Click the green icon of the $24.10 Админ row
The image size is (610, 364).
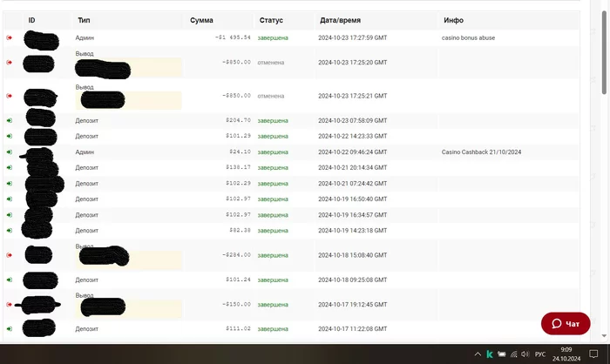(x=10, y=152)
